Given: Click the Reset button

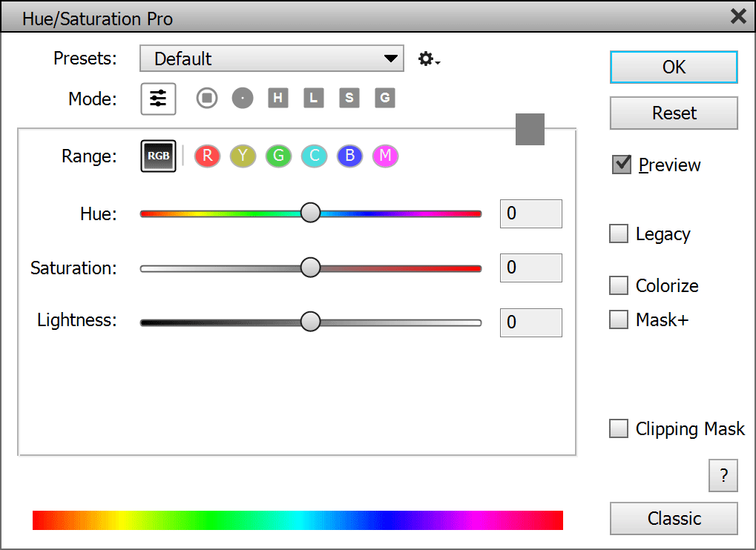Looking at the screenshot, I should (674, 113).
